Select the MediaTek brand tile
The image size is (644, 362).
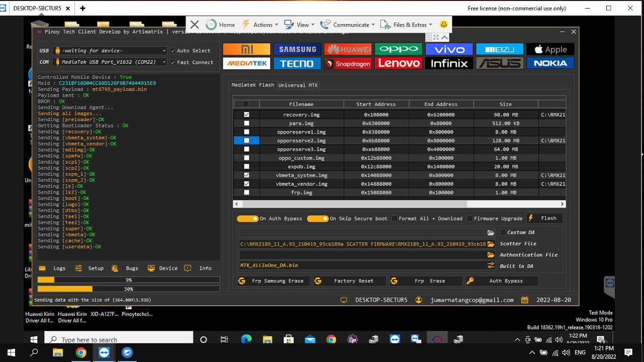[x=247, y=63]
